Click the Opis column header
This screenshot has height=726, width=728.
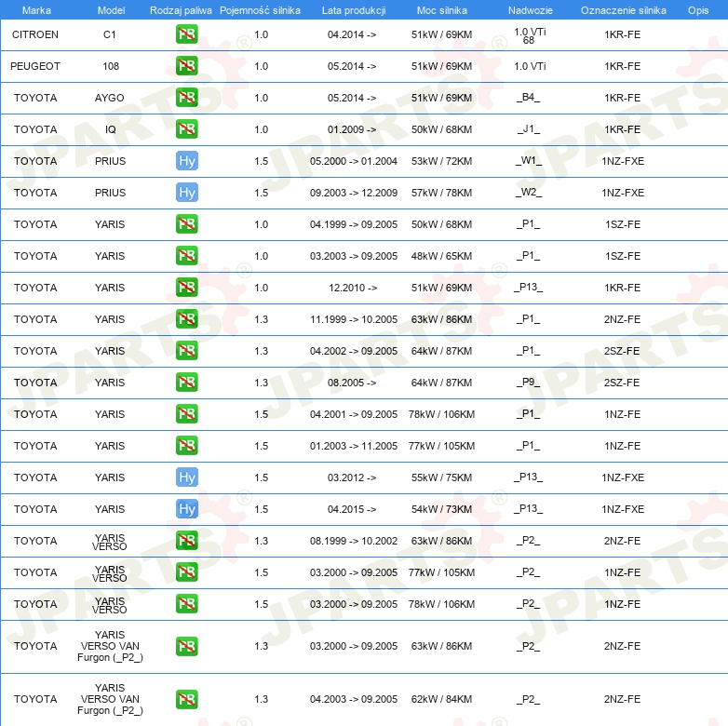(x=698, y=10)
